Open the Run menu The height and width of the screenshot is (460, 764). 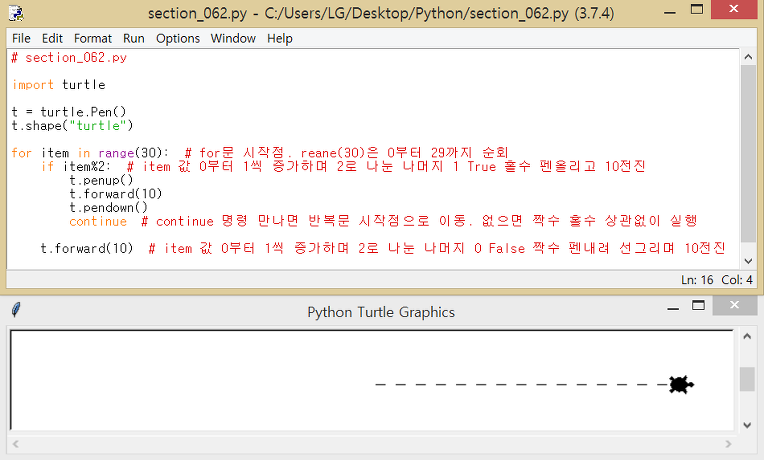click(134, 38)
